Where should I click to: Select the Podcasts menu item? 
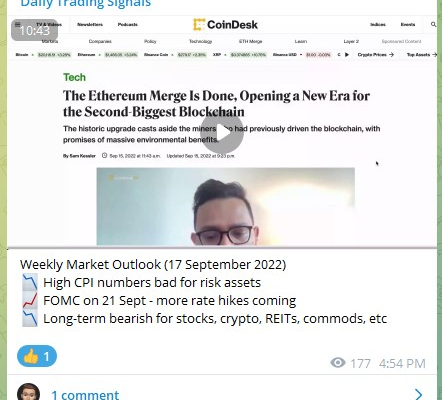click(128, 24)
